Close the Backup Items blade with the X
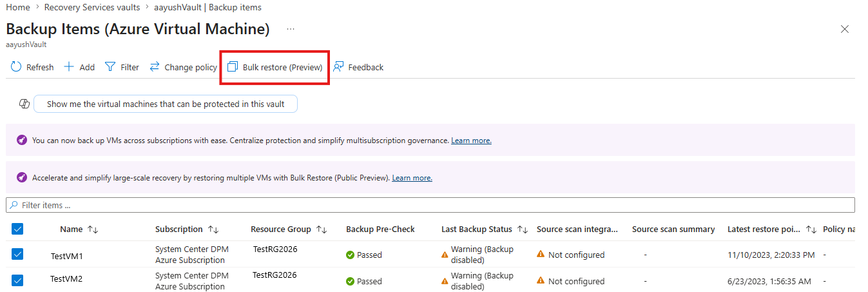 tap(845, 29)
